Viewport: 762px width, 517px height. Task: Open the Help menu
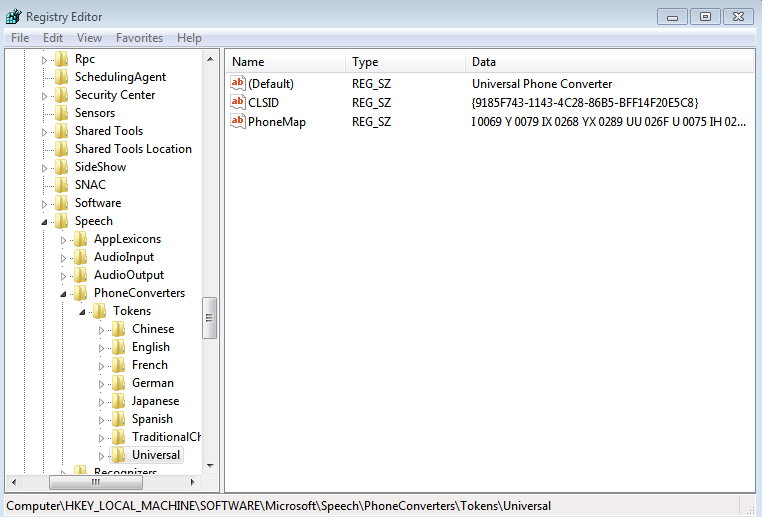(x=189, y=38)
